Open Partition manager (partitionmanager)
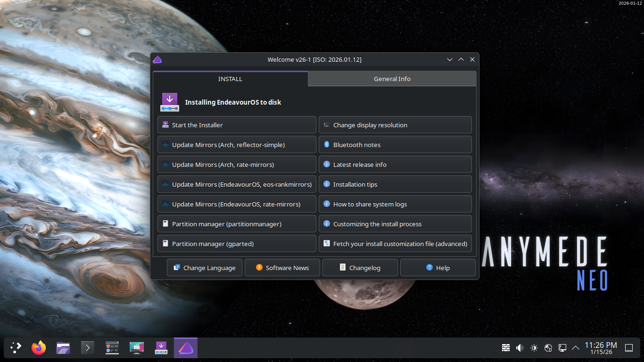 click(x=237, y=224)
